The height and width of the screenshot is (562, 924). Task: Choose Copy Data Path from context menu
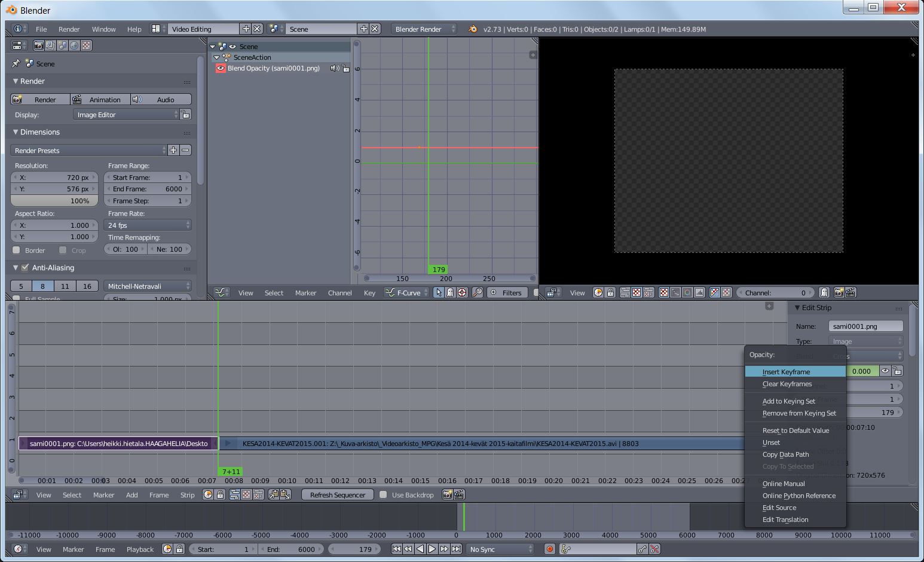(x=795, y=454)
